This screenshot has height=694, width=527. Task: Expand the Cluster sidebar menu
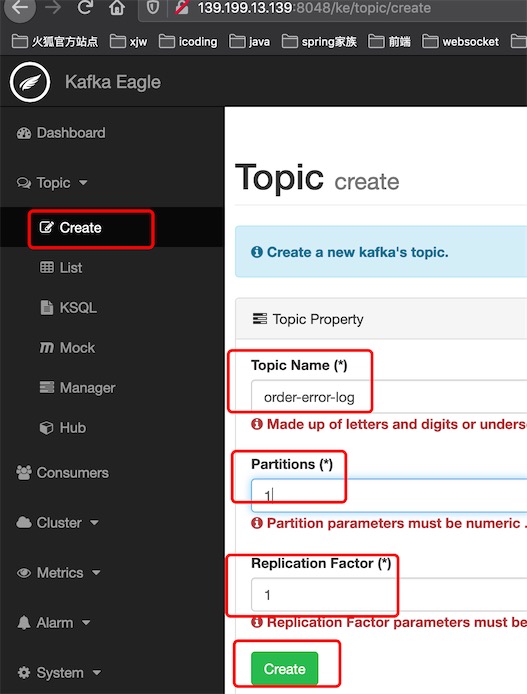58,523
